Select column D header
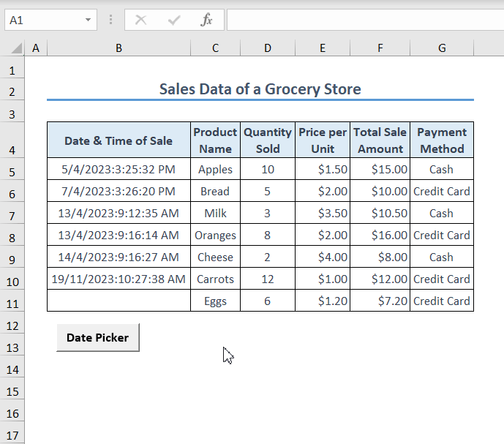Image resolution: width=504 pixels, height=444 pixels. click(268, 48)
